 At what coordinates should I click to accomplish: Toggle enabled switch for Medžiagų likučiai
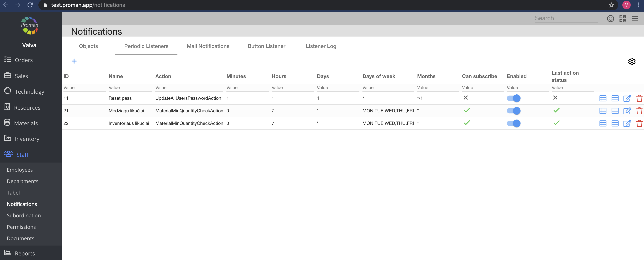pos(513,111)
